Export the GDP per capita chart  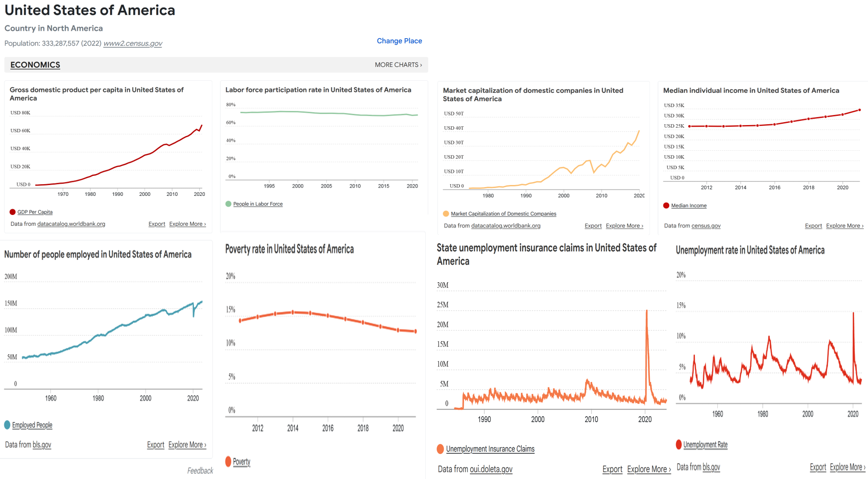(157, 224)
